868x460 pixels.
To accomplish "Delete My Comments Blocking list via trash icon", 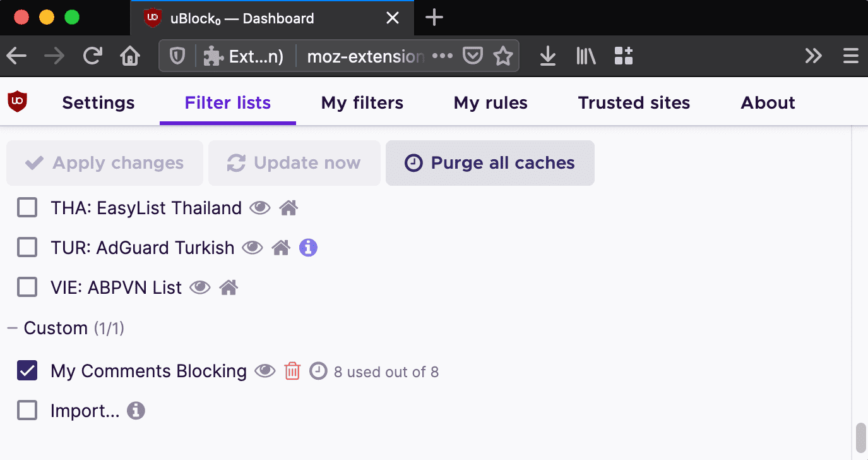I will point(292,371).
